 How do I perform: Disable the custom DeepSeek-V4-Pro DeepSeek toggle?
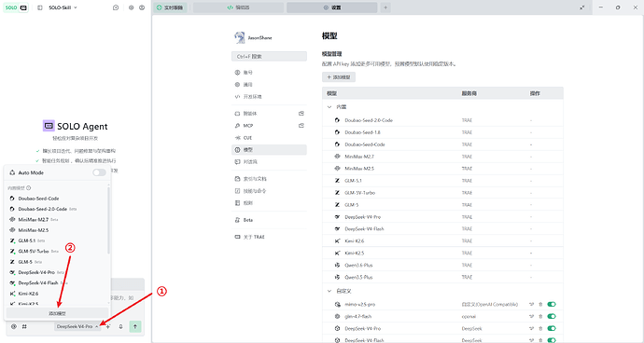[552, 329]
